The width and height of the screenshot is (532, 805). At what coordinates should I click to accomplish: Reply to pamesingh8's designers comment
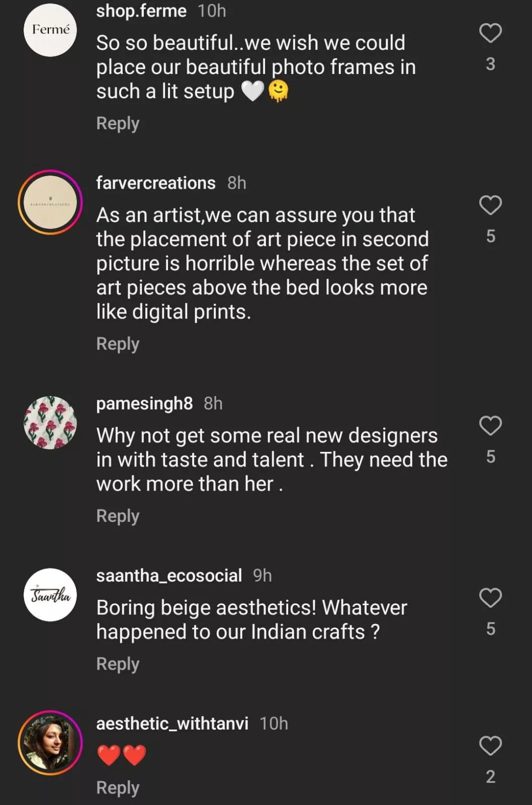pos(118,516)
